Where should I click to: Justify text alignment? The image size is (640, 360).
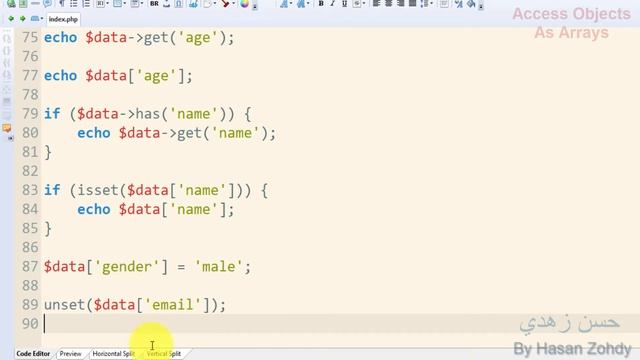click(x=413, y=3)
